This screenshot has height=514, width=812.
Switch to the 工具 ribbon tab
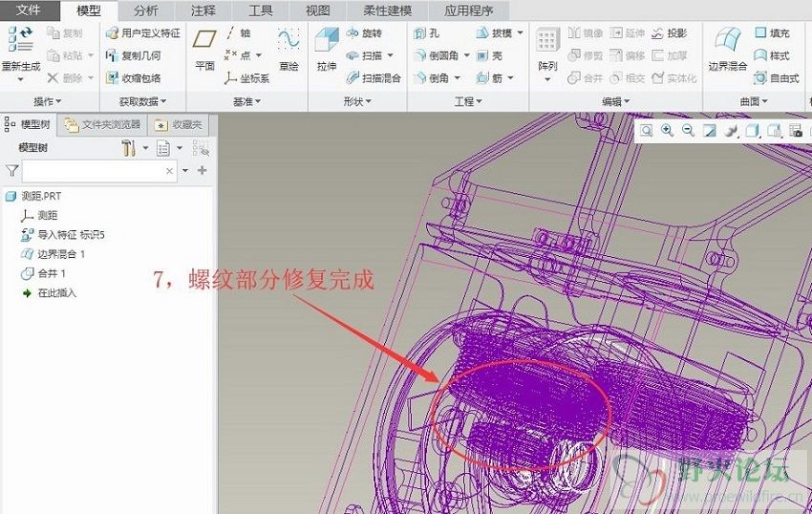coord(260,11)
